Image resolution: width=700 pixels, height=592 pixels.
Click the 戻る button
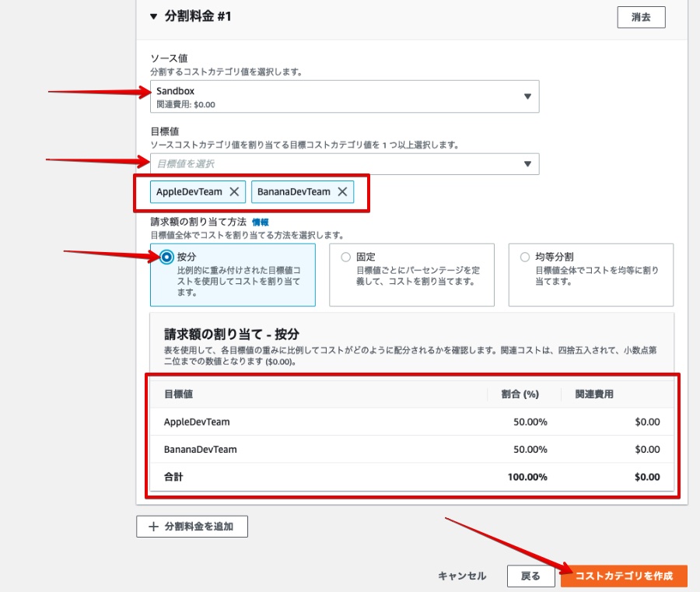(531, 576)
